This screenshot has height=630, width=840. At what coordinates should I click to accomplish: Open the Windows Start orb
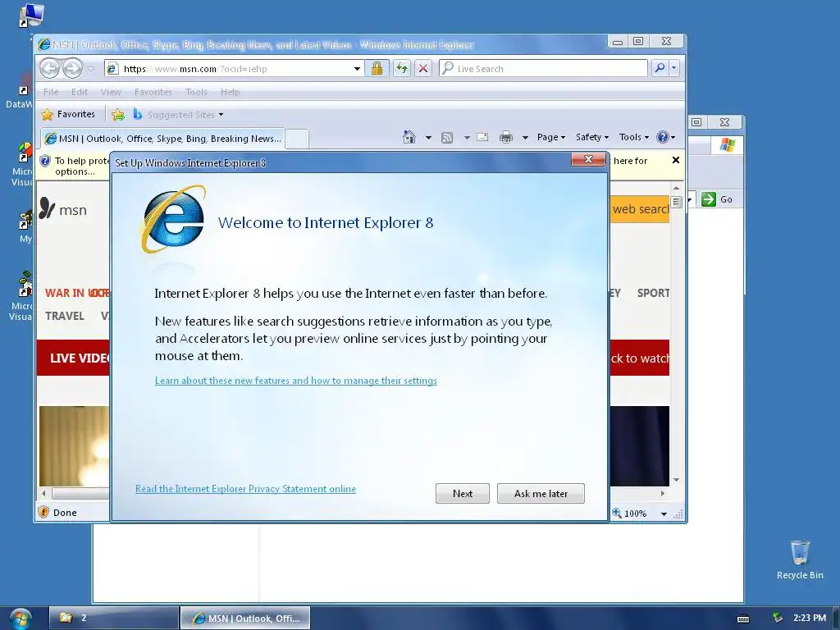click(21, 619)
